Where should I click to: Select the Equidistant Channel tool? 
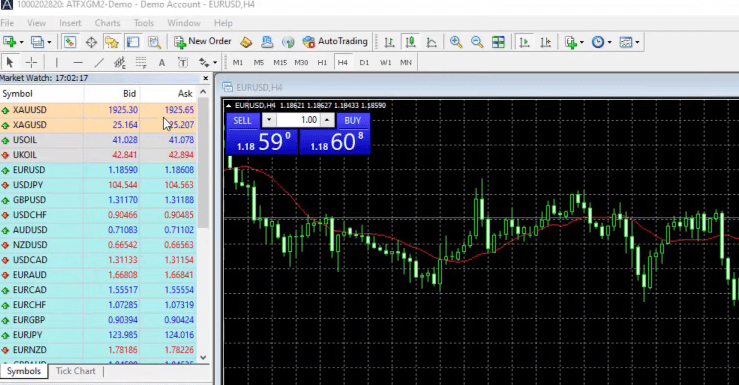[120, 62]
